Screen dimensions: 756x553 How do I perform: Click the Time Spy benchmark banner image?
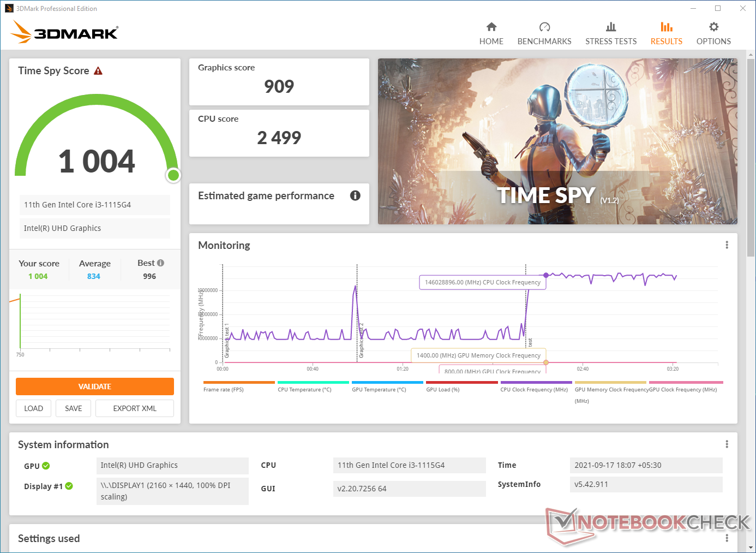coord(557,141)
